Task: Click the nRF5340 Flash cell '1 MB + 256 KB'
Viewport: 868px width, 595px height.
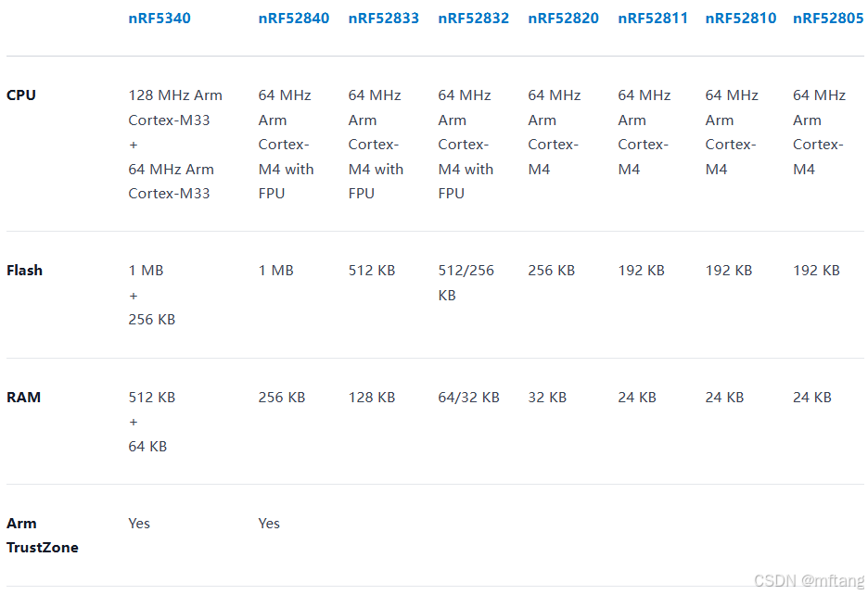Action: point(152,295)
